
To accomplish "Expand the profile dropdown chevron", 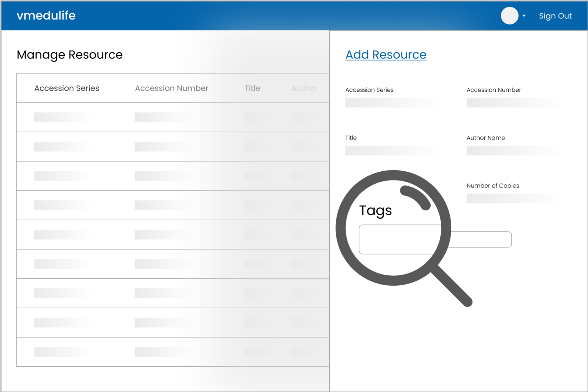I will pyautogui.click(x=524, y=16).
